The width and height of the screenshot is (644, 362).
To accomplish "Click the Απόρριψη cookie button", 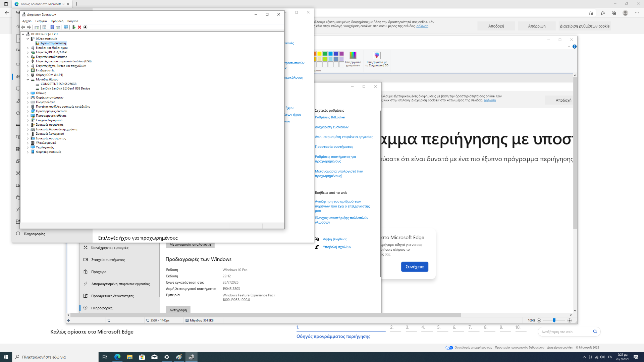I will [537, 26].
